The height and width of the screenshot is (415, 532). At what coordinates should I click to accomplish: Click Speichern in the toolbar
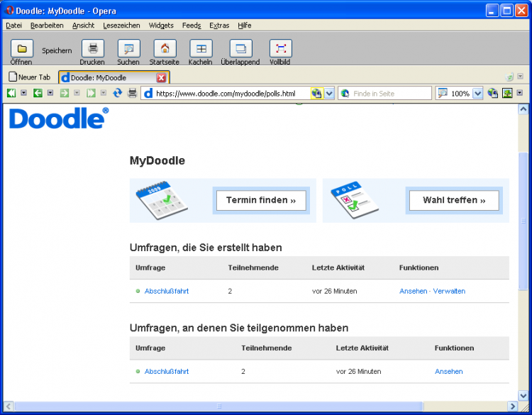tap(57, 50)
